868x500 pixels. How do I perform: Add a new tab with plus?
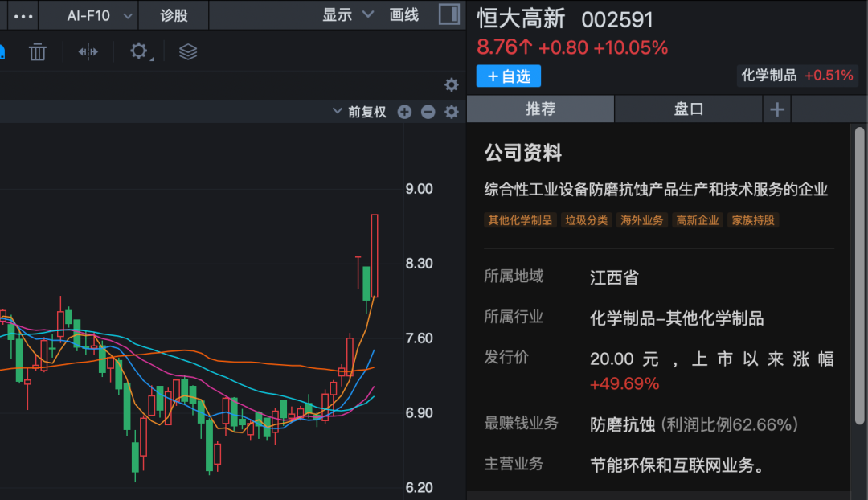click(x=777, y=109)
